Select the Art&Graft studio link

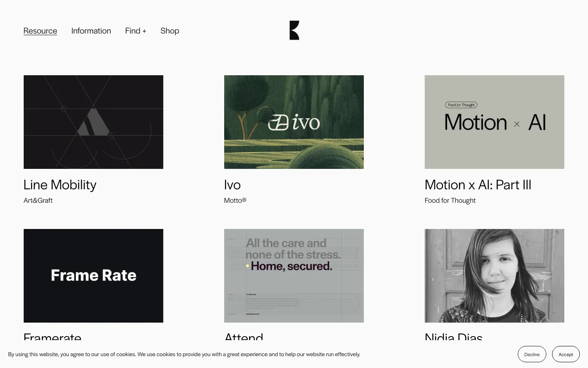click(x=38, y=200)
